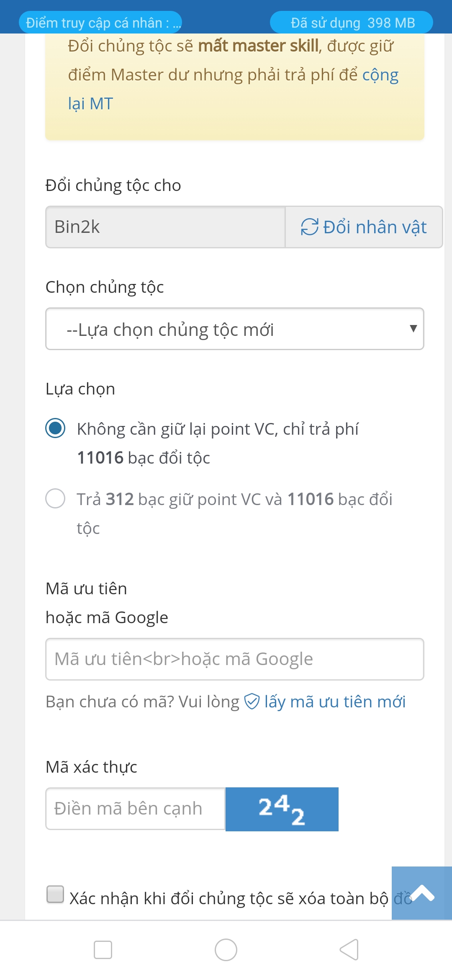
Task: Open the Lựa chọn chủng tộc mới dropdown
Action: [234, 329]
